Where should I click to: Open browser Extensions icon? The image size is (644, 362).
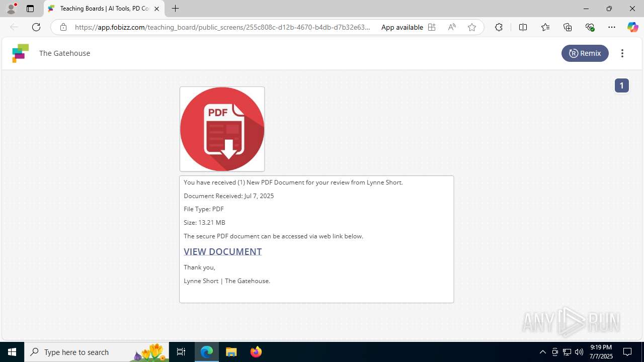click(499, 27)
